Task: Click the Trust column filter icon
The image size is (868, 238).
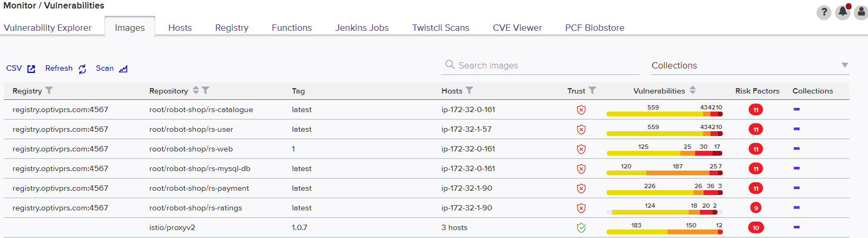Action: 592,91
